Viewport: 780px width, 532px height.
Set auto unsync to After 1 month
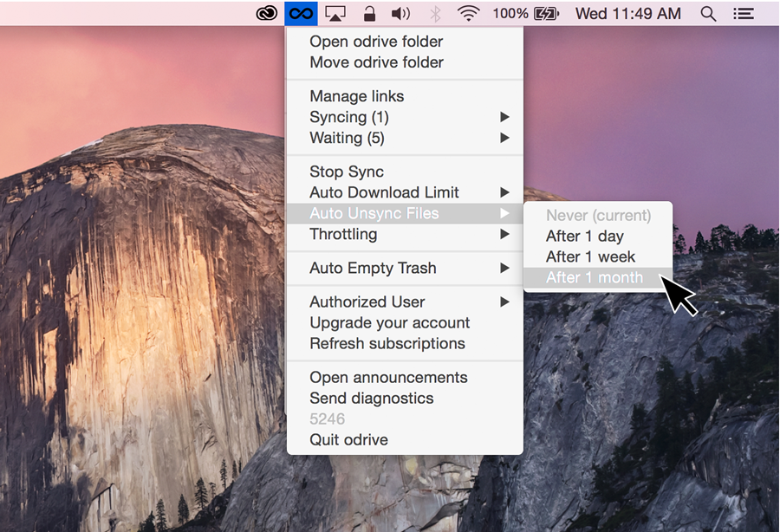point(598,278)
